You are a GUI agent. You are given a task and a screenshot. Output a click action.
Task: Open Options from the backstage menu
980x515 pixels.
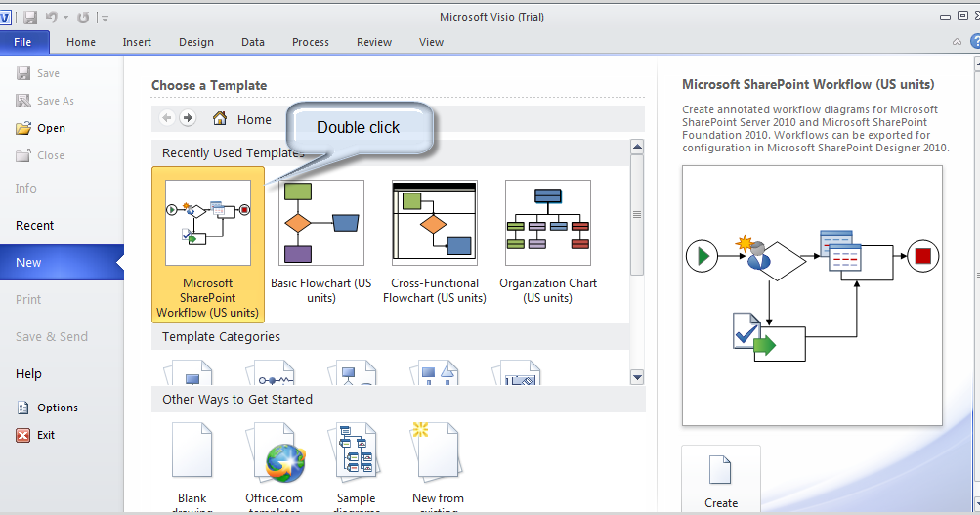pyautogui.click(x=48, y=408)
